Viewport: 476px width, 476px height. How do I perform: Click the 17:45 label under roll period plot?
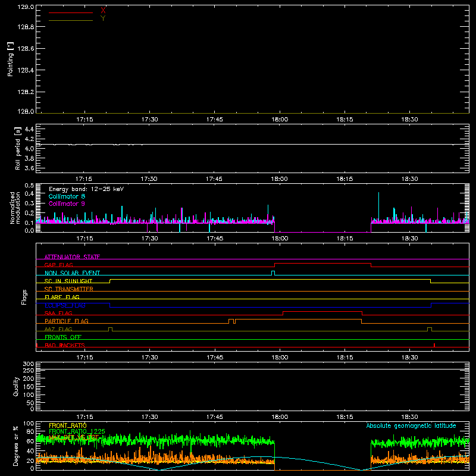(x=214, y=179)
